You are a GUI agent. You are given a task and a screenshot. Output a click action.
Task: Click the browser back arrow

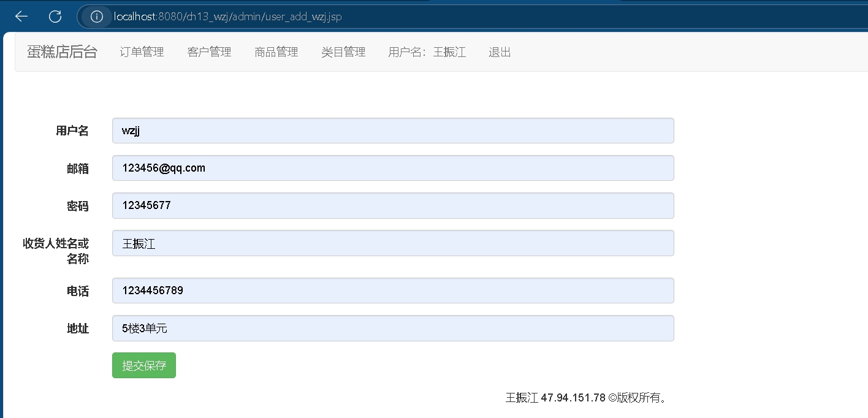(x=21, y=17)
